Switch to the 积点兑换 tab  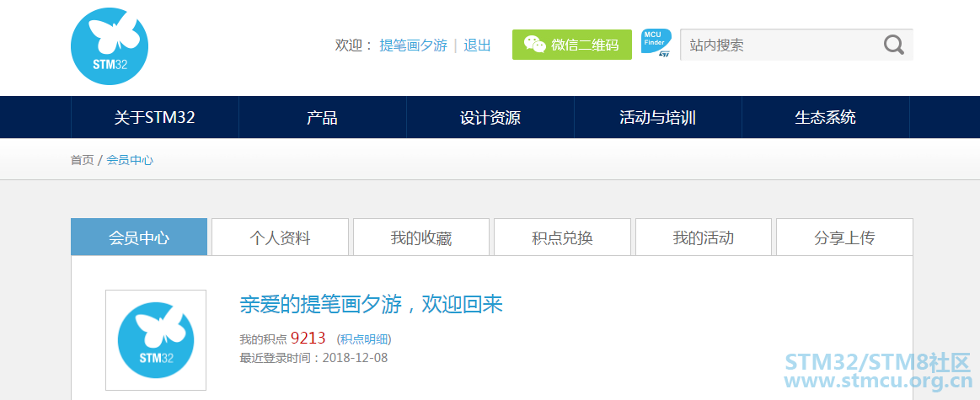coord(563,237)
